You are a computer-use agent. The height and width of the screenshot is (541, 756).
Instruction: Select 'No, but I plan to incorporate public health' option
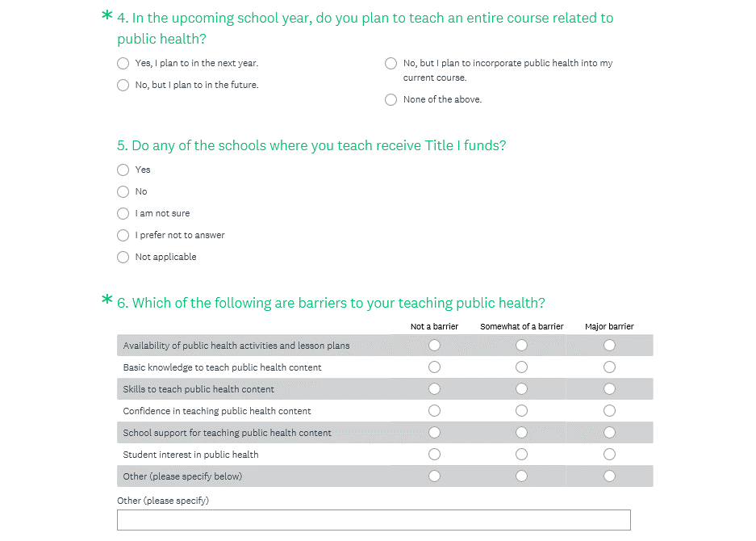tap(391, 63)
